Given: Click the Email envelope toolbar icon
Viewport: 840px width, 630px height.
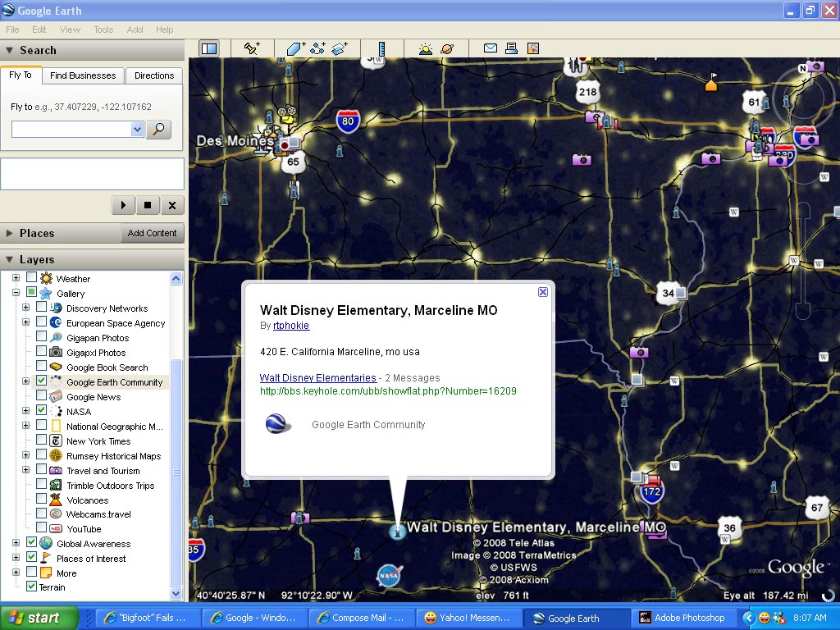Looking at the screenshot, I should pyautogui.click(x=491, y=48).
